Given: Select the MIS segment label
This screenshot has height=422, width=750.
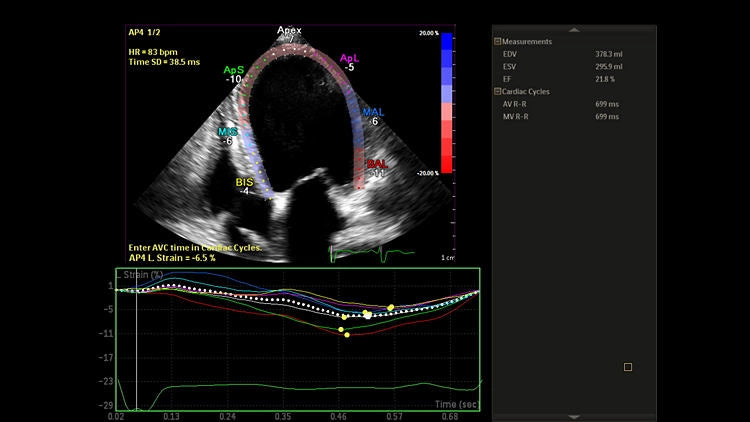Looking at the screenshot, I should [226, 132].
